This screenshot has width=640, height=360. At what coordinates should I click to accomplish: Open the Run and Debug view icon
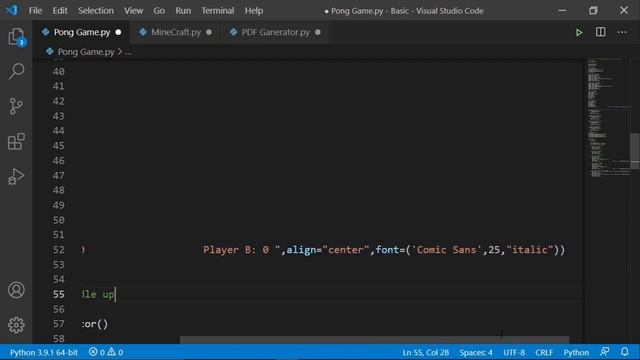coord(16,177)
